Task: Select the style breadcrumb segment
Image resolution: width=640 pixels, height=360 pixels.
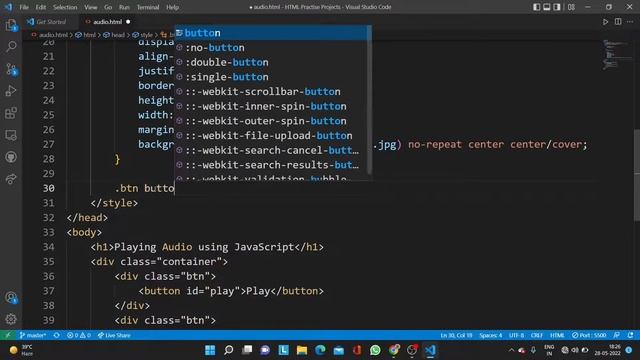Action: (142, 35)
